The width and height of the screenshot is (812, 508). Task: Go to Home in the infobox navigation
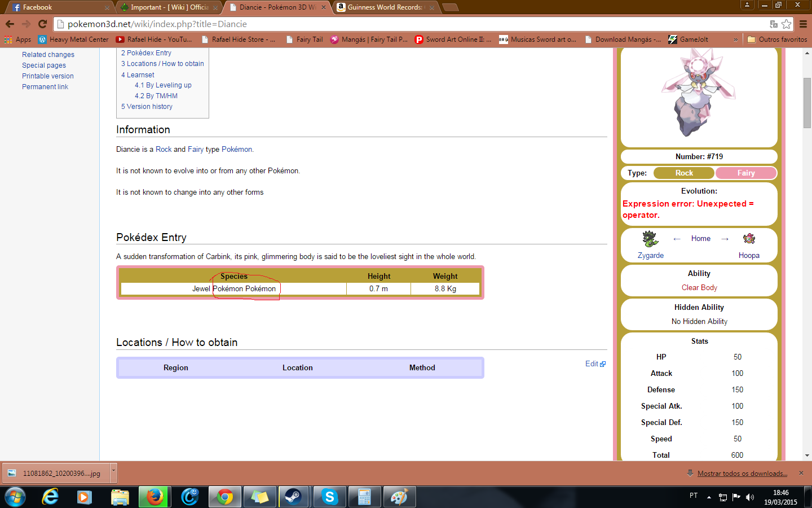point(701,239)
